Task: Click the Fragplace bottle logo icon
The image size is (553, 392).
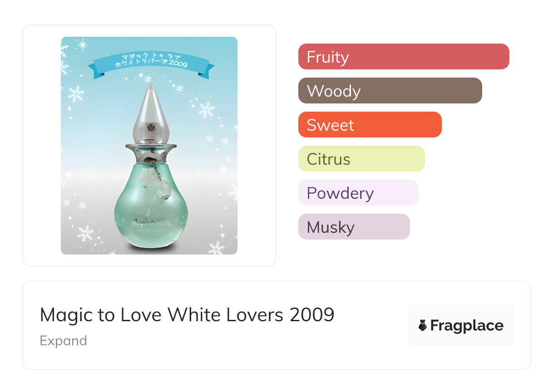Action: coord(423,325)
